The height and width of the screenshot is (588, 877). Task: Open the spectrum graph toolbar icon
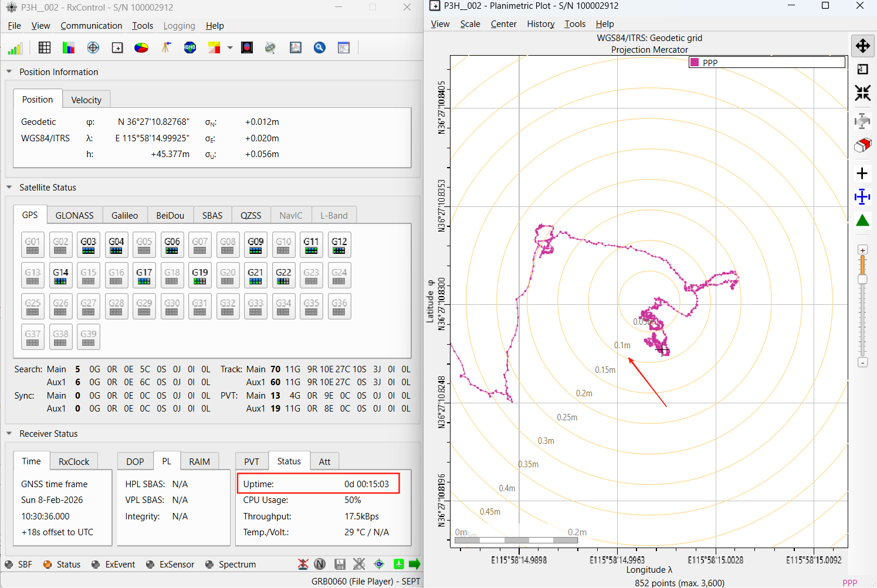point(296,48)
